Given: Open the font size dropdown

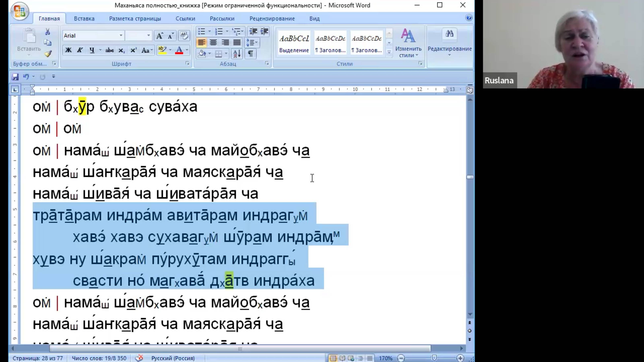Looking at the screenshot, I should pos(149,35).
